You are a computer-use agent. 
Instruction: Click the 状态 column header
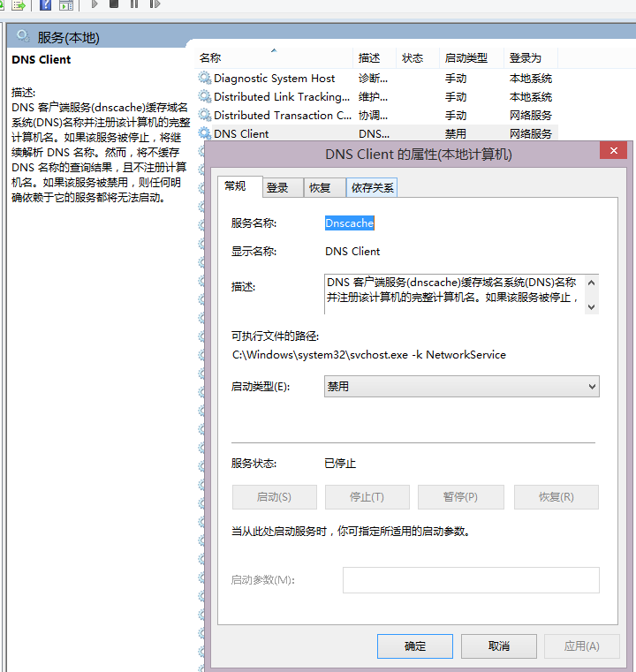pos(418,58)
